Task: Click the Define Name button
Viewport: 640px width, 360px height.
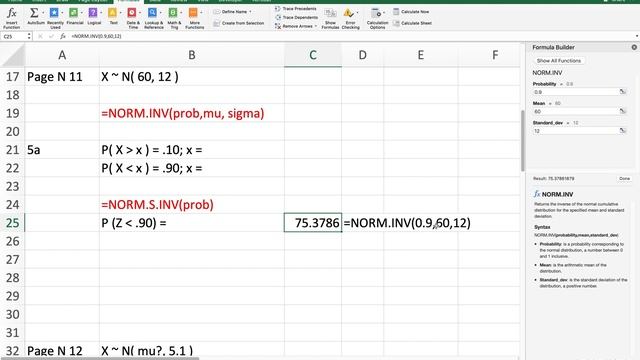Action: click(230, 12)
